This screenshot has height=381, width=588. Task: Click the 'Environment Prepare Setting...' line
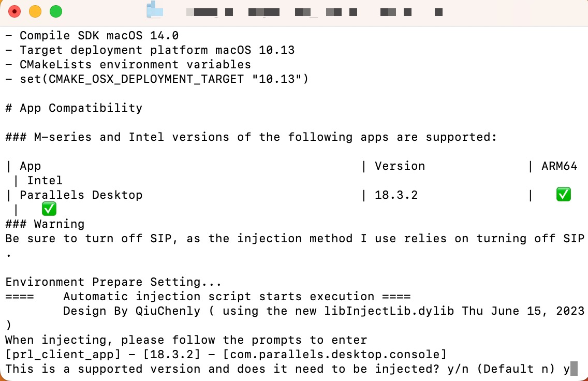113,282
